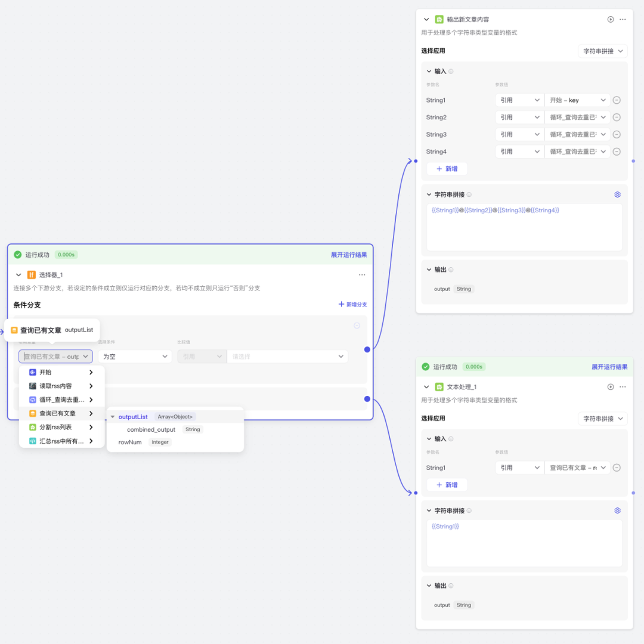Run the 输出新文章内容 node with play icon
The height and width of the screenshot is (644, 644).
click(x=611, y=20)
